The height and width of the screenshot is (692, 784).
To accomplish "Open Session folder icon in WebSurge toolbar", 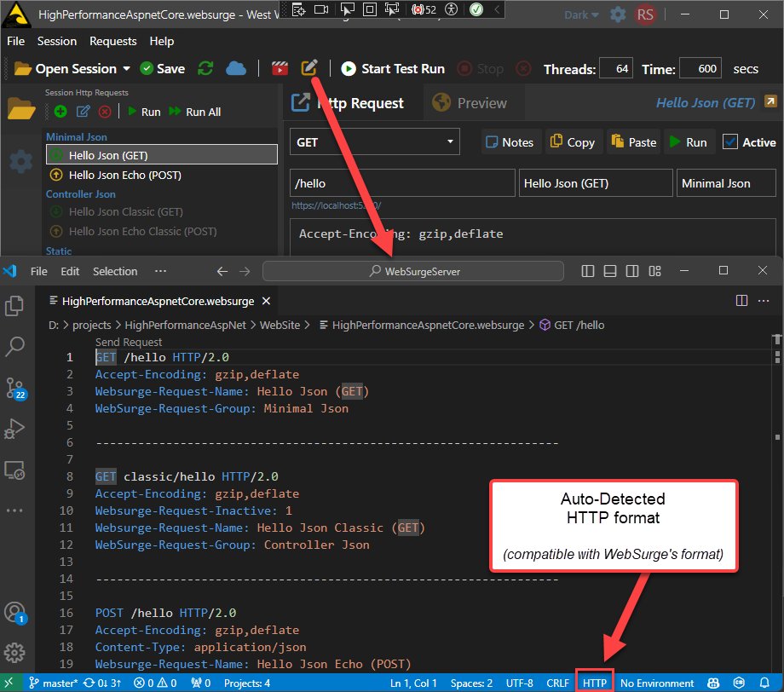I will pos(22,69).
